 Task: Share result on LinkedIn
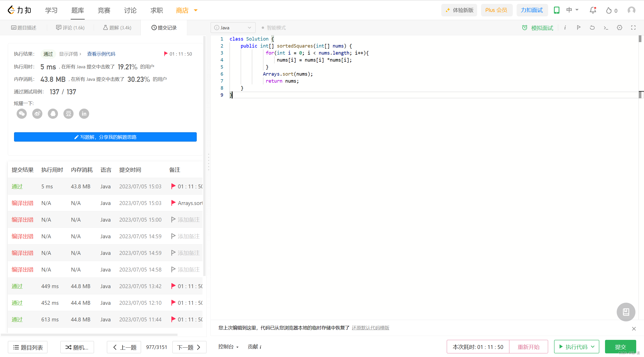click(x=84, y=114)
